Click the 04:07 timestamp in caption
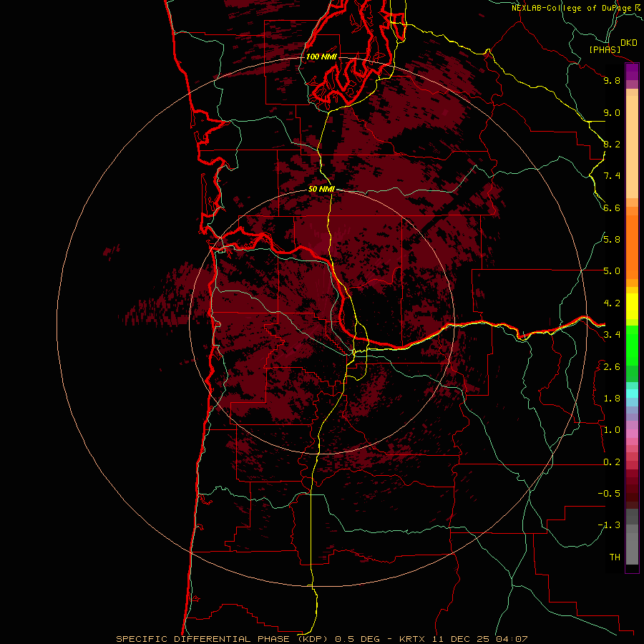The image size is (644, 644). (512, 639)
